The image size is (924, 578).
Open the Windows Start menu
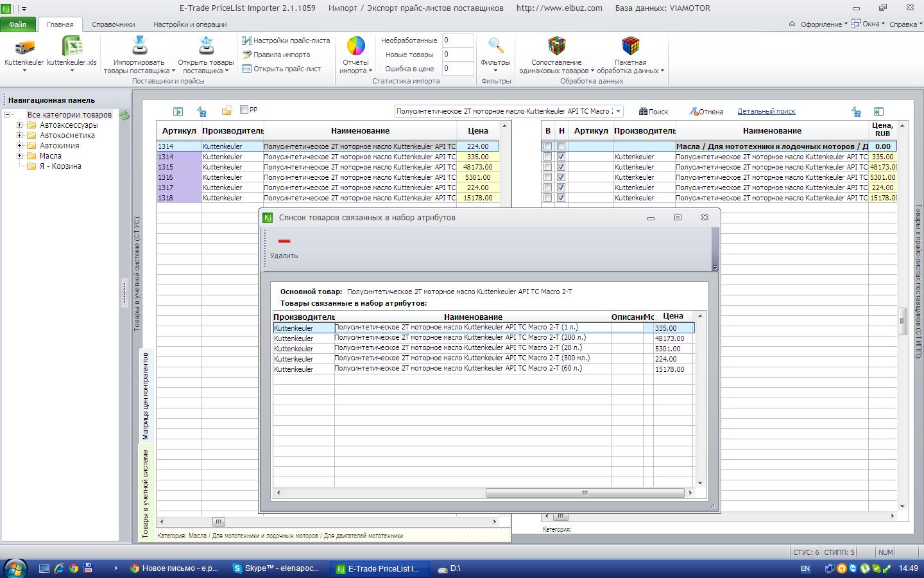coord(15,568)
